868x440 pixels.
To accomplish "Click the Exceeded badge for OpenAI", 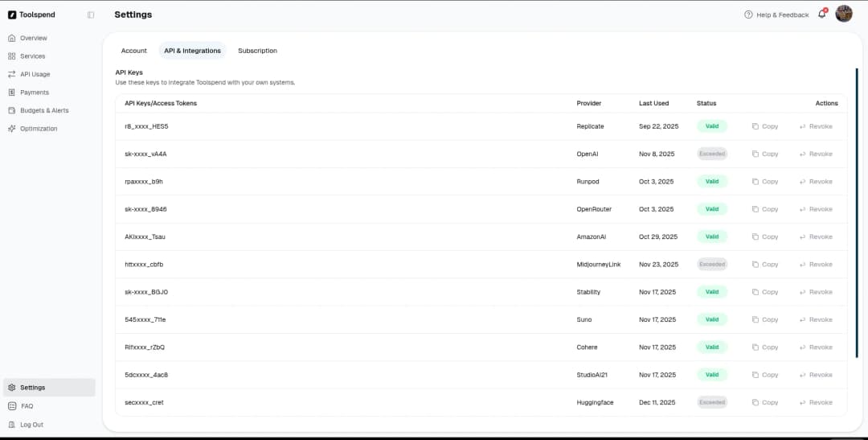I will tap(712, 154).
